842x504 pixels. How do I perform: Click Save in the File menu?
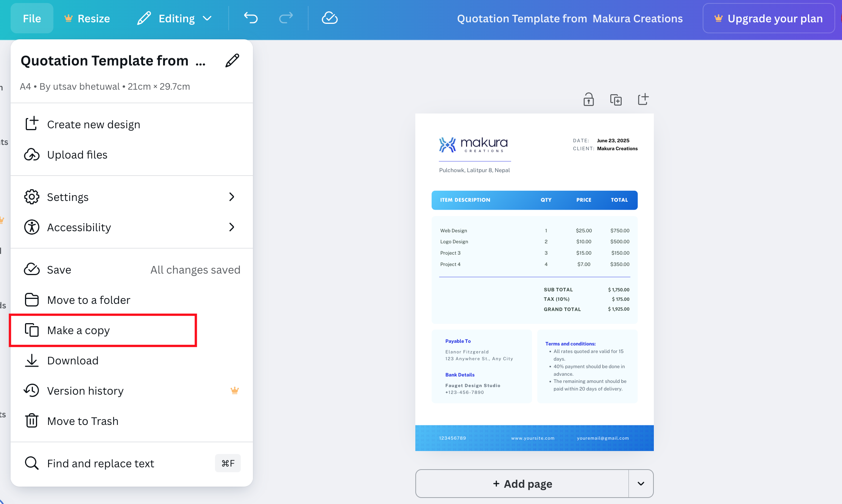pos(132,270)
